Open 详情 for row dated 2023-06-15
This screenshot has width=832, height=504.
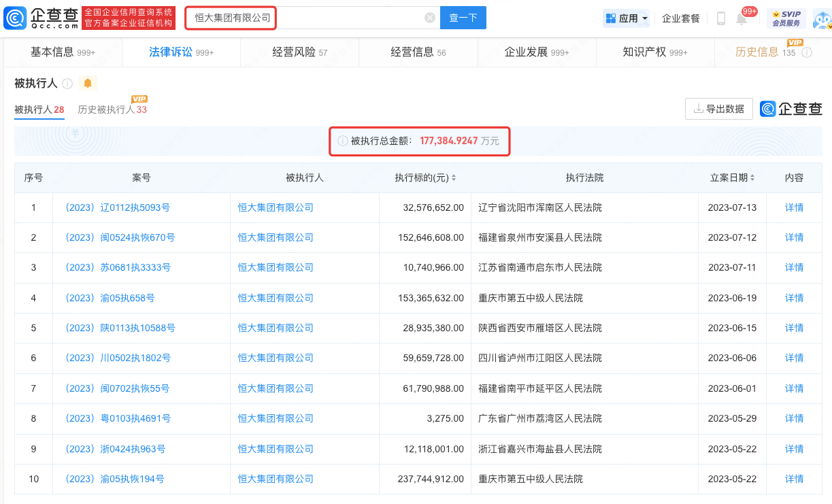[794, 328]
